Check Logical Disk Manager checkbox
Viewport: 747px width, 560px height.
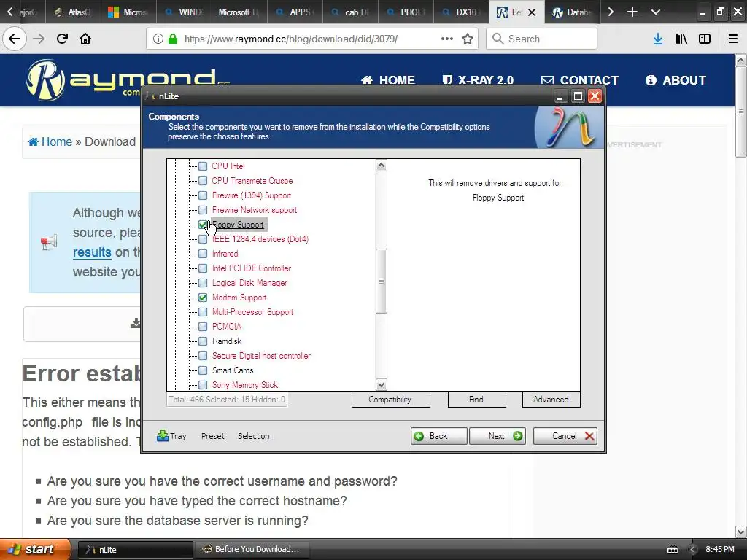203,283
